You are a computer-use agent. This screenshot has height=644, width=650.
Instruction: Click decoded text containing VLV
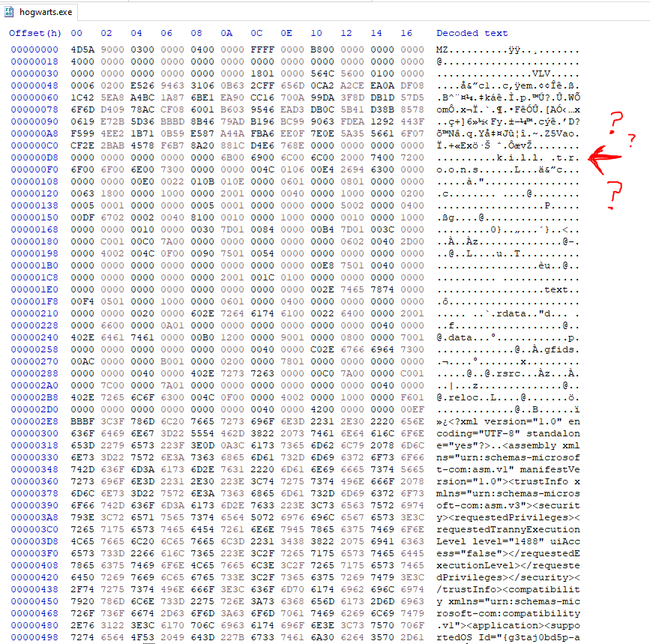[508, 73]
